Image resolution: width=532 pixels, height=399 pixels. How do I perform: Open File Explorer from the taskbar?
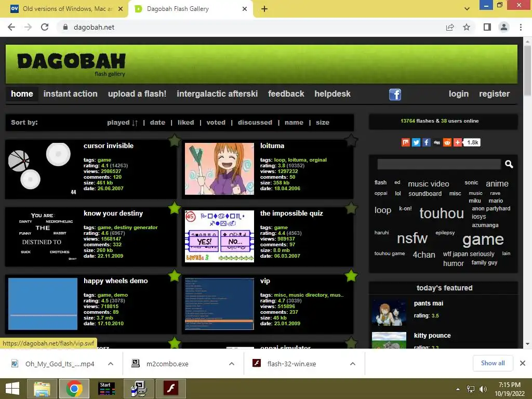pyautogui.click(x=42, y=389)
